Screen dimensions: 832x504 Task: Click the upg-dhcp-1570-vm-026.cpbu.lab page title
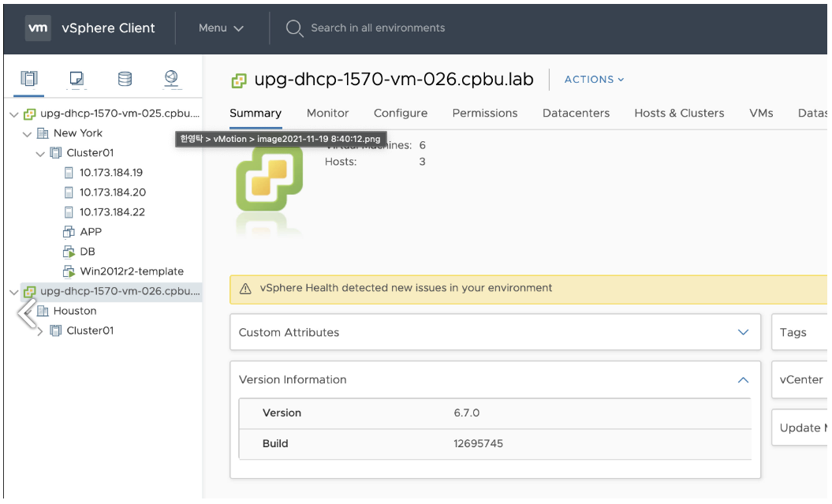click(x=394, y=80)
